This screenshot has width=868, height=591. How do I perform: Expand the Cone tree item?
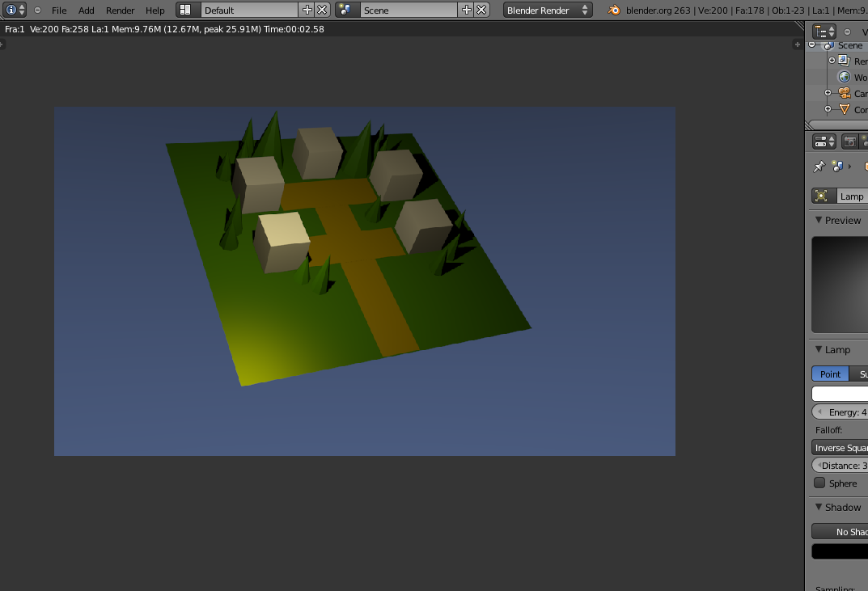click(828, 109)
